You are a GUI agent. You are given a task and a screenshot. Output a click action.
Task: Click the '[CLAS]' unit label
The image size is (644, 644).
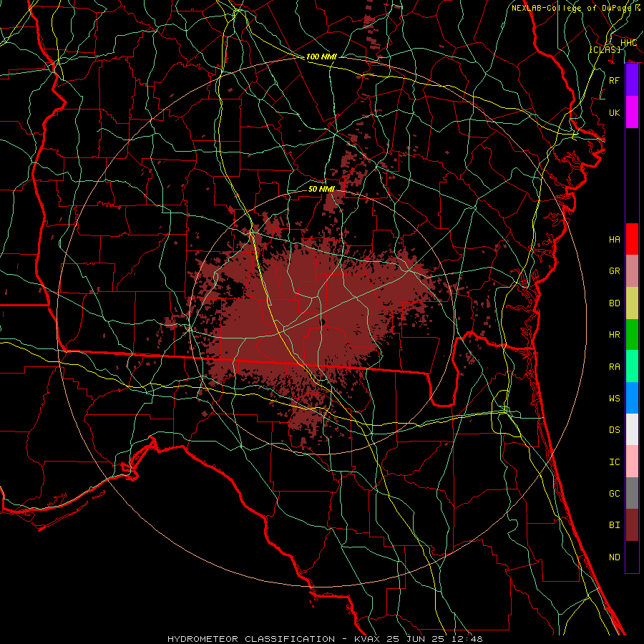[605, 49]
